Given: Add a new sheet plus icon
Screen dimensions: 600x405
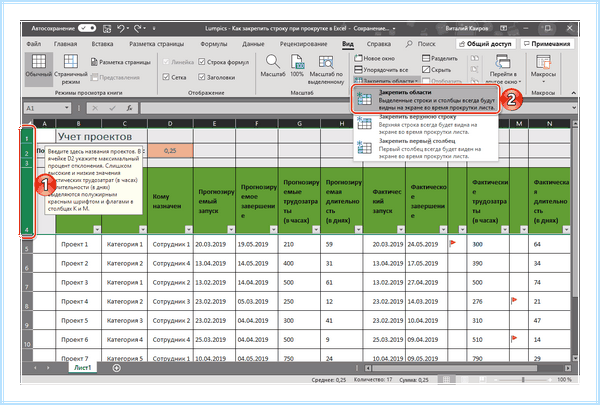Looking at the screenshot, I should (117, 368).
